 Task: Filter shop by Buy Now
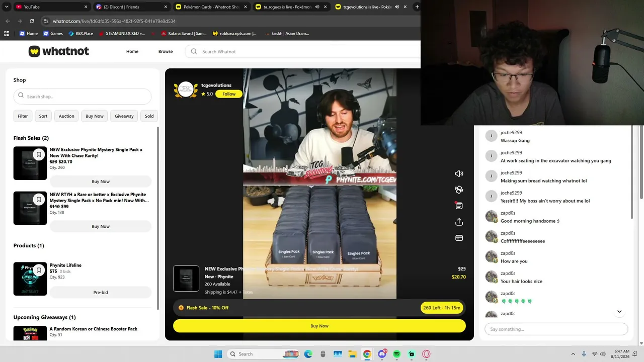point(95,116)
